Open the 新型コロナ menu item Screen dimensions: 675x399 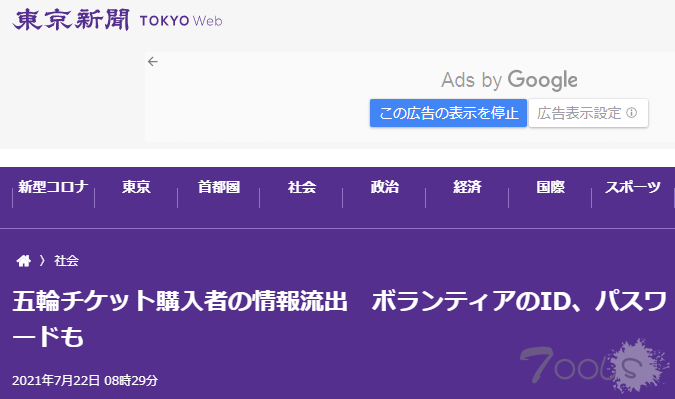[x=53, y=187]
